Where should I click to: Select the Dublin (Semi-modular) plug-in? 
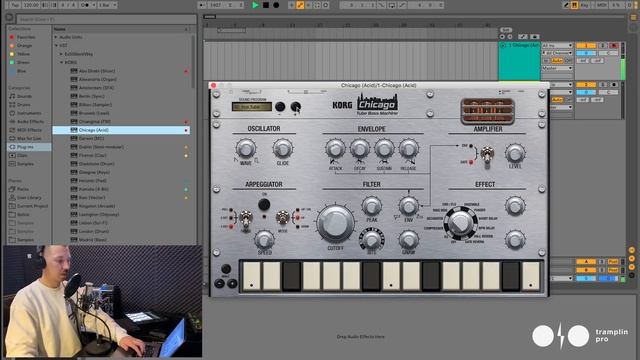(101, 147)
